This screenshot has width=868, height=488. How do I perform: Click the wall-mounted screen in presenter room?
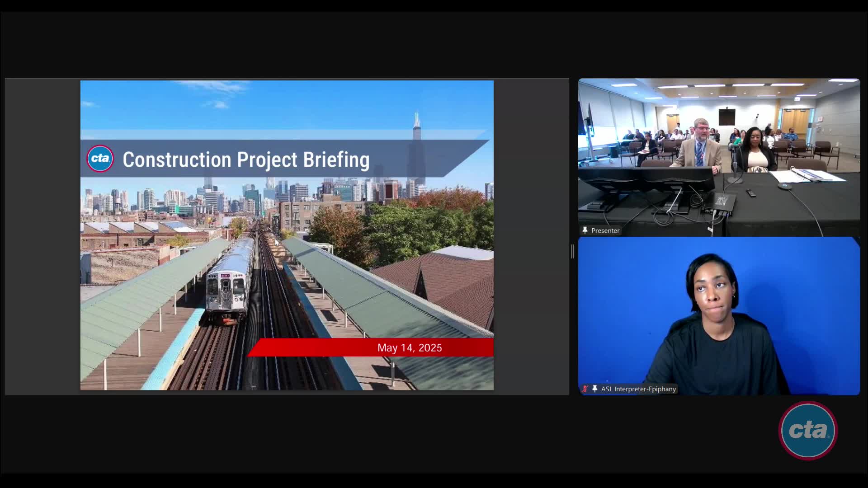click(726, 117)
